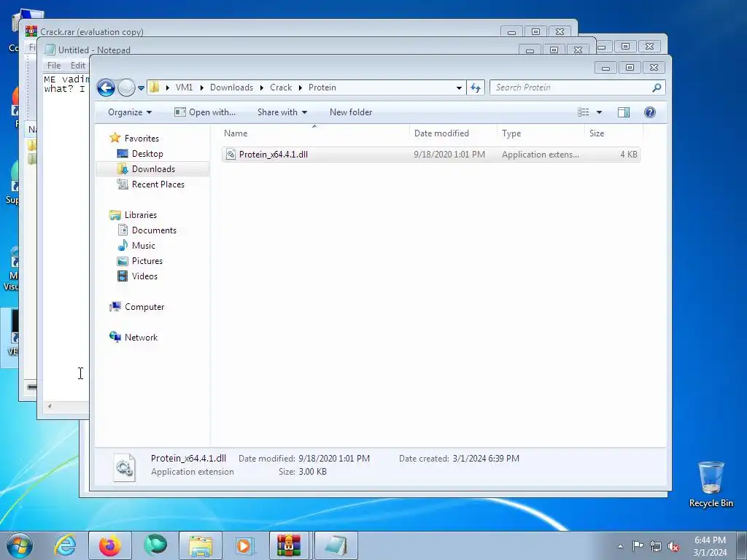
Task: Open Recycle Bin on desktop
Action: [711, 484]
